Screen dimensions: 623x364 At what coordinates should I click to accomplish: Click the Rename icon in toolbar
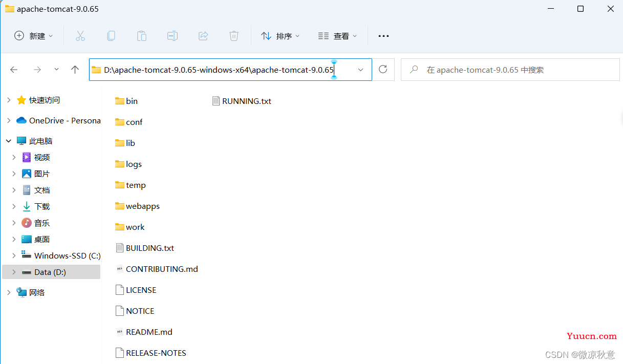(173, 36)
